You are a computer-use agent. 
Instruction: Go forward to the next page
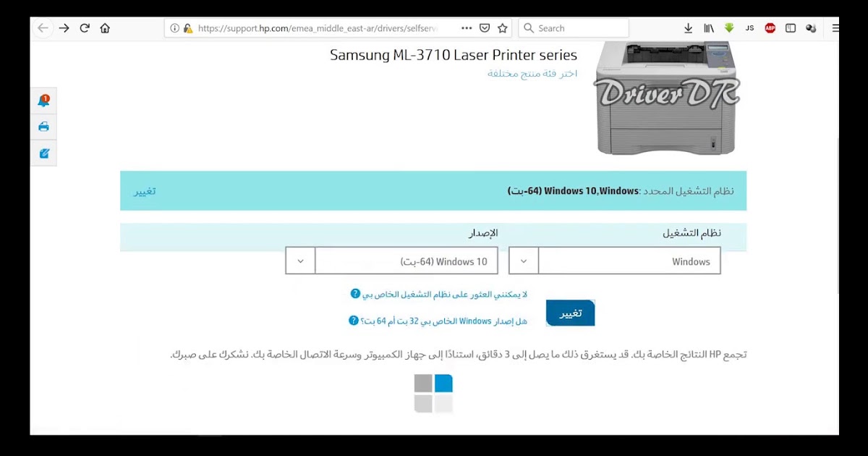[x=64, y=28]
